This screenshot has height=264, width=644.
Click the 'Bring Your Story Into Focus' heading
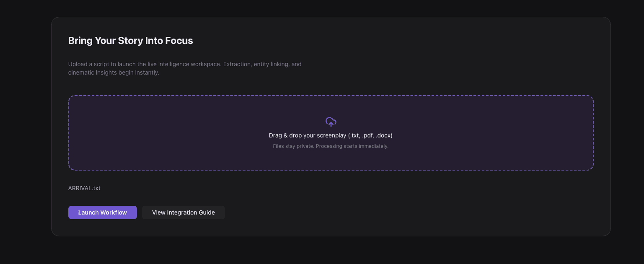(130, 41)
